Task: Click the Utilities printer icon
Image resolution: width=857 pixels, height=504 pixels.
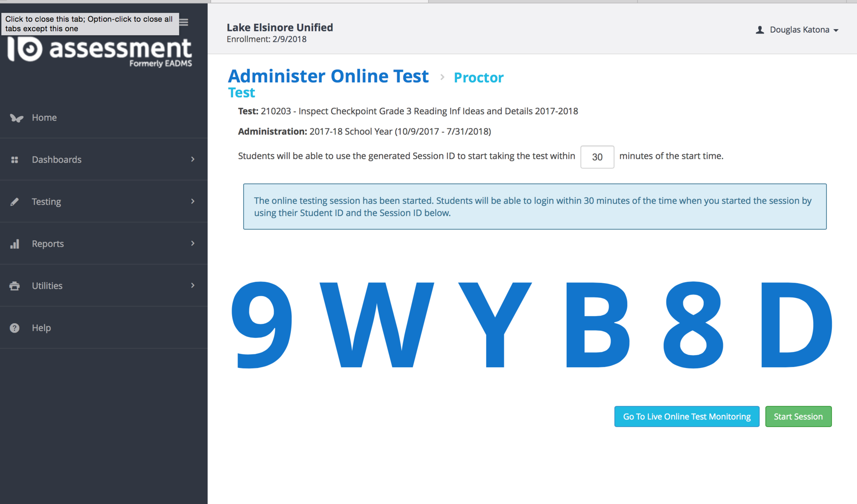Action: coord(15,286)
